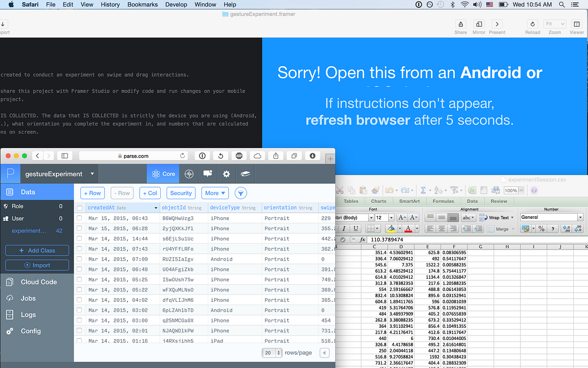Image resolution: width=588 pixels, height=368 pixels.
Task: Check the row with objectId rU4YFfLRFo
Action: click(79, 249)
